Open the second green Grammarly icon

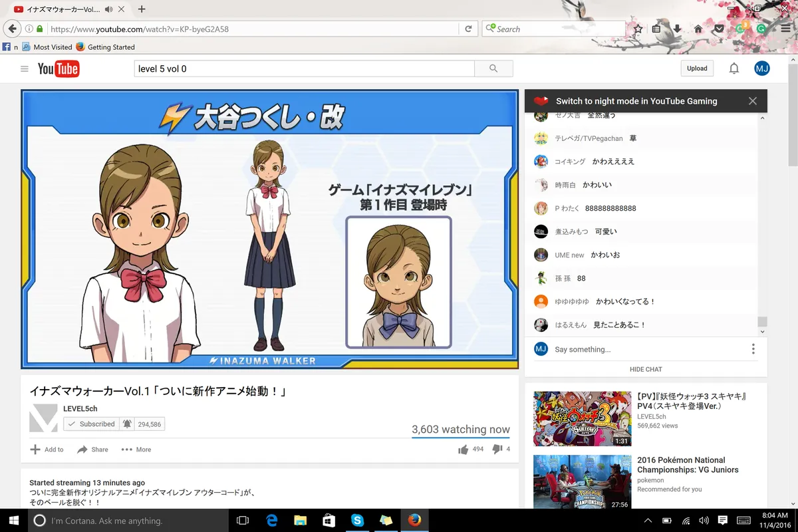click(761, 29)
